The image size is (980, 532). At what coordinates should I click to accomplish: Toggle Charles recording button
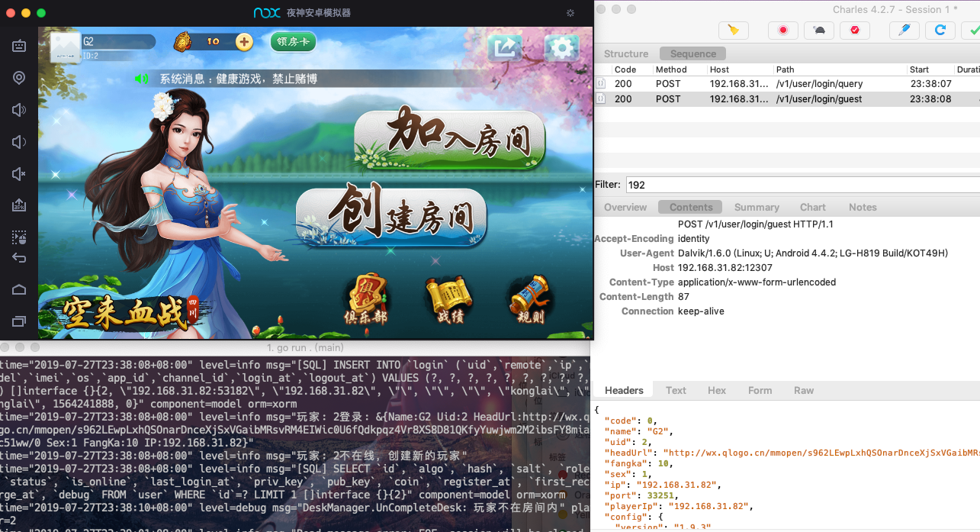[x=782, y=30]
